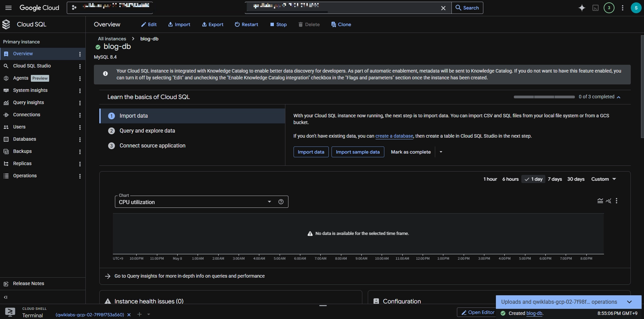644x319 pixels.
Task: Open the chart more options menu
Action: [617, 201]
